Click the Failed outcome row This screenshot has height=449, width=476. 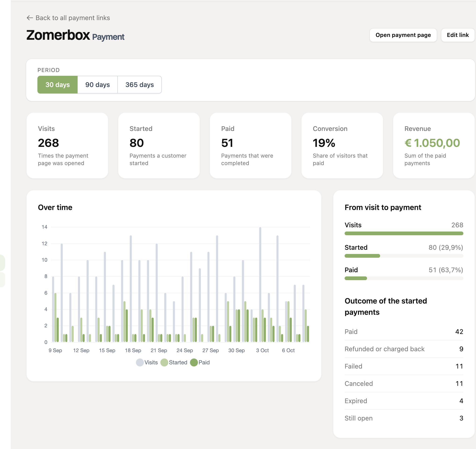404,366
